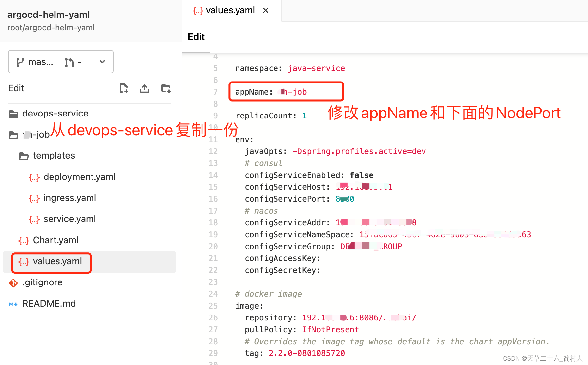The height and width of the screenshot is (365, 588).
Task: Click the tag 2.2.0-0801085720 line
Action: [x=295, y=353]
